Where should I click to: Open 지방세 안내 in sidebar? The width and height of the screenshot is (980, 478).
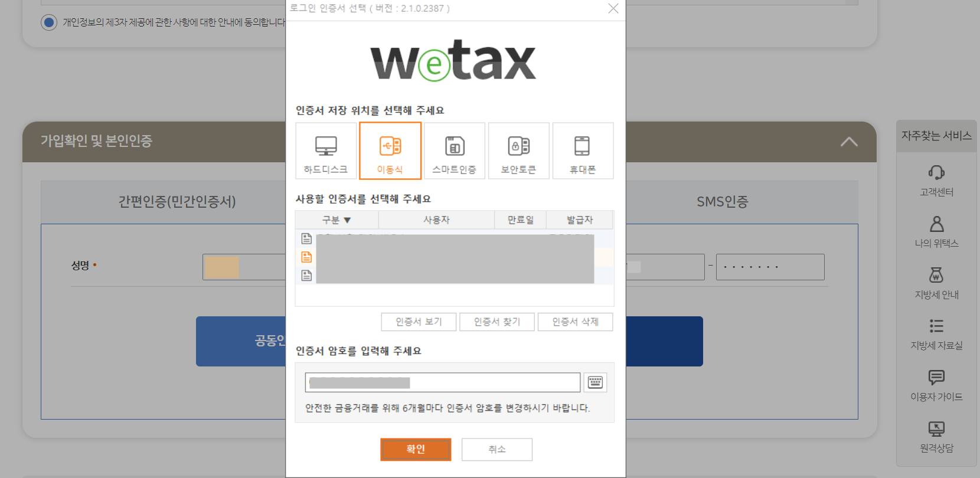coord(936,283)
